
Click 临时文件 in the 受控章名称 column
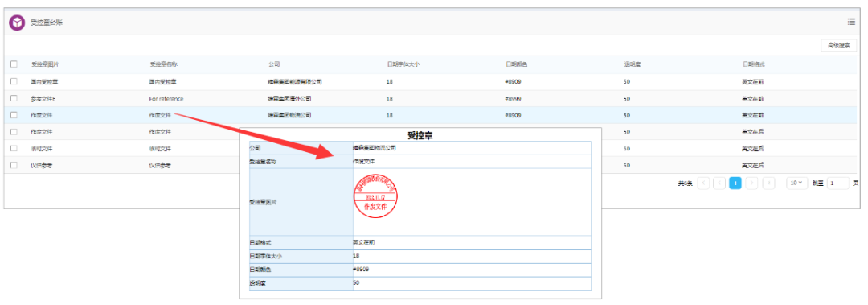pyautogui.click(x=160, y=149)
